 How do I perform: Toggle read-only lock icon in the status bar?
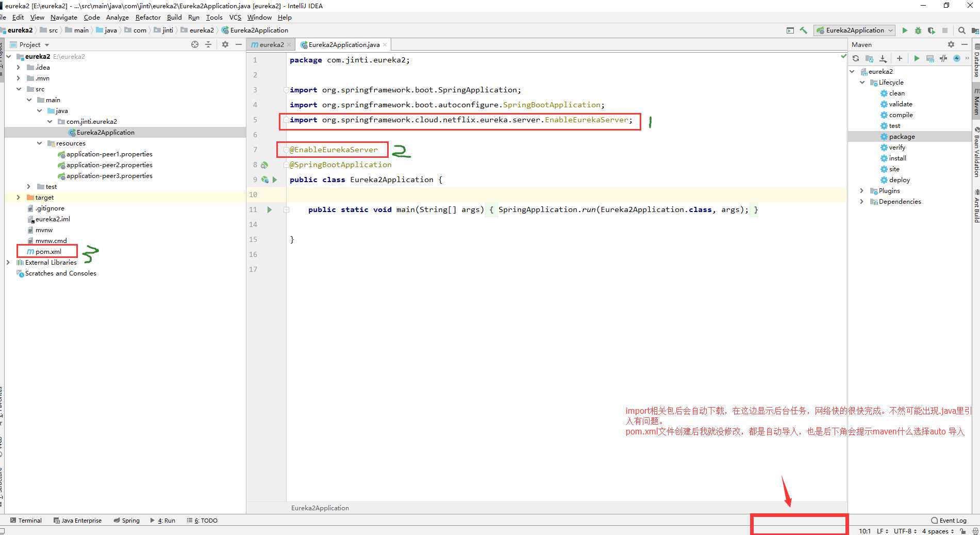(962, 531)
